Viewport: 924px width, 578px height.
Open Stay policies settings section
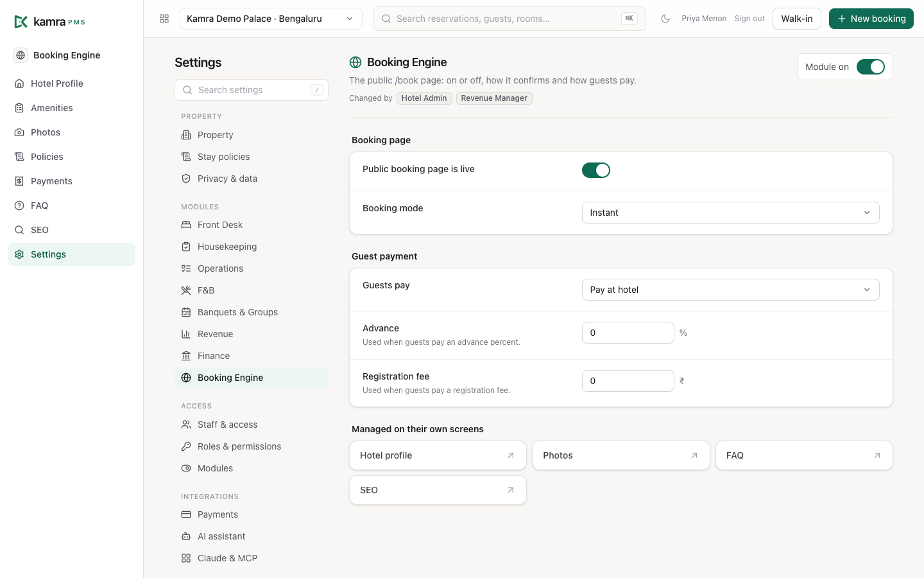252,157
